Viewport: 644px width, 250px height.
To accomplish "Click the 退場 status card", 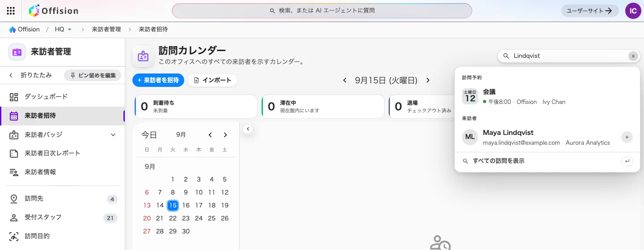I will (x=421, y=106).
